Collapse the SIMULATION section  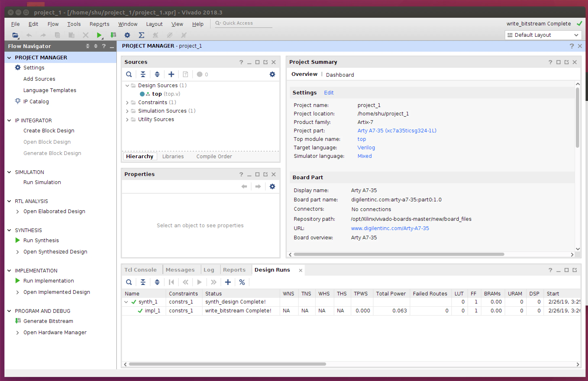[x=9, y=172]
